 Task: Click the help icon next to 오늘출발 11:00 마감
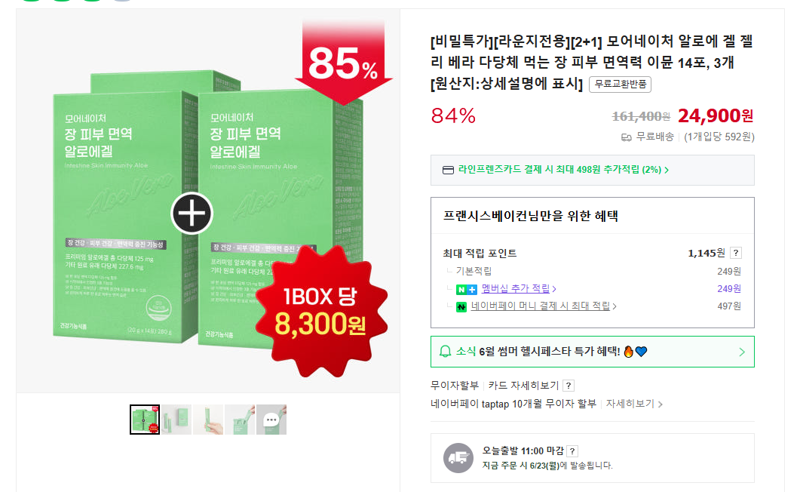572,451
